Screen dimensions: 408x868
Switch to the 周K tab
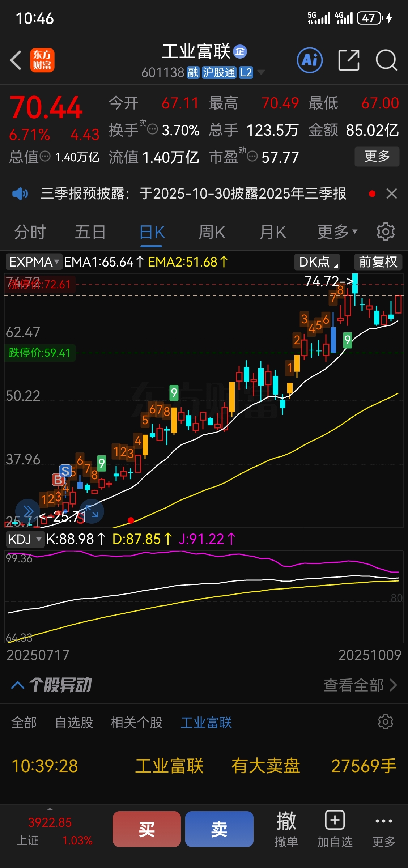pyautogui.click(x=212, y=232)
